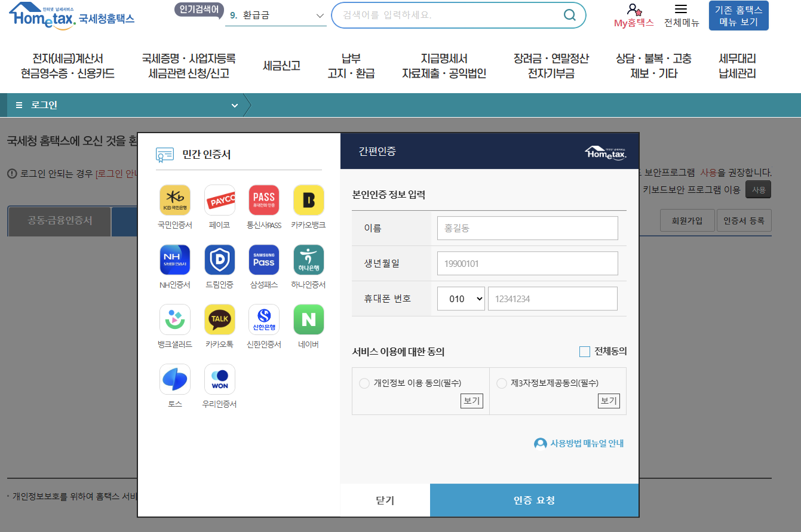Switch to the 공동·금융인증서 tab

(59, 221)
